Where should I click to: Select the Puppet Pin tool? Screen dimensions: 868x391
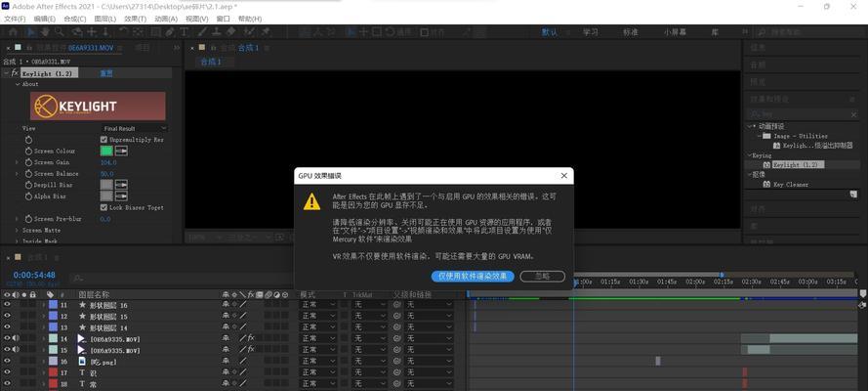266,32
